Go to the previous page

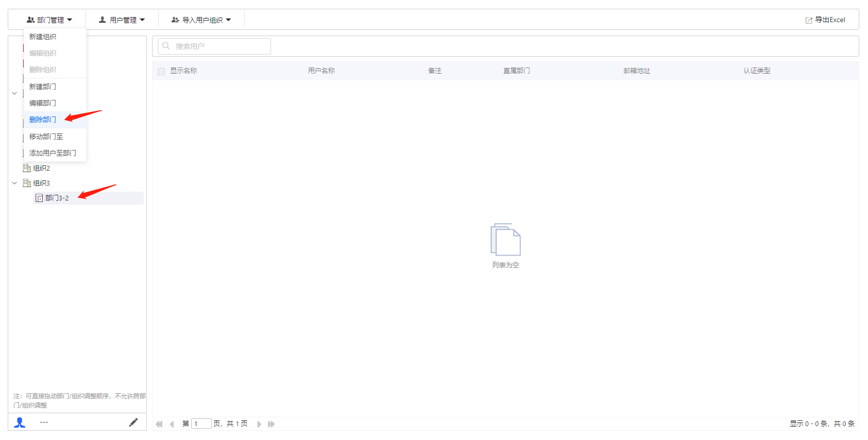tap(172, 424)
